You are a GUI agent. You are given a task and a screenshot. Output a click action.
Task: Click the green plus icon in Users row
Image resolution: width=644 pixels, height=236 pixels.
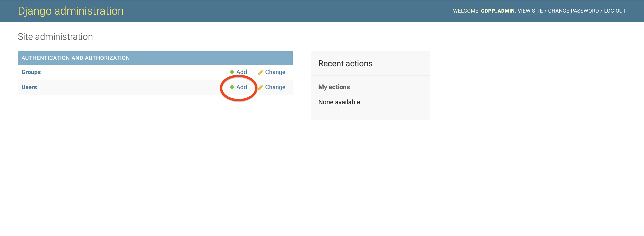tap(232, 87)
